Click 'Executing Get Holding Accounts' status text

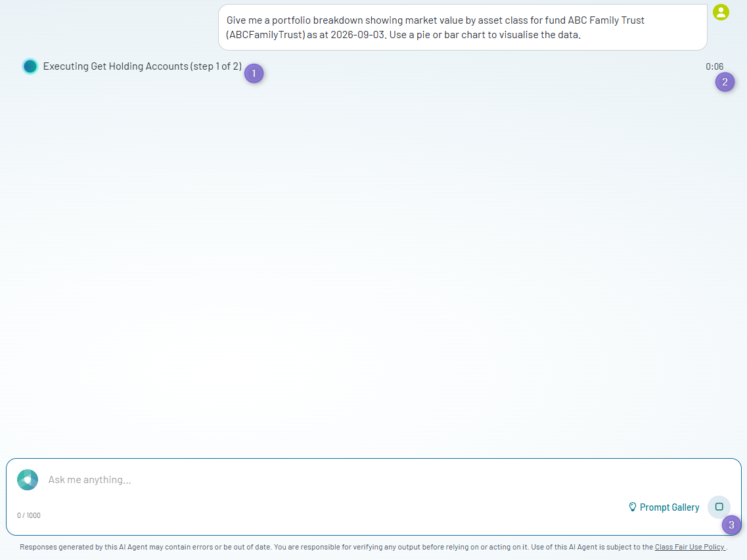pos(116,66)
